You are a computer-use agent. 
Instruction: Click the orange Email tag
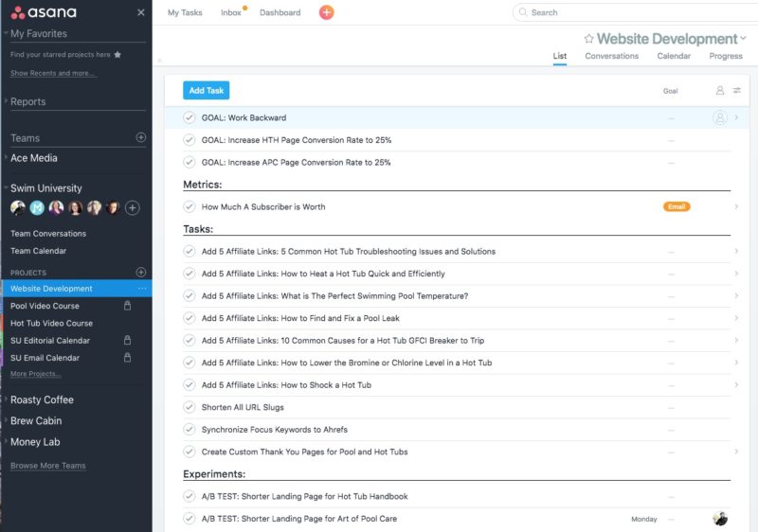coord(677,206)
